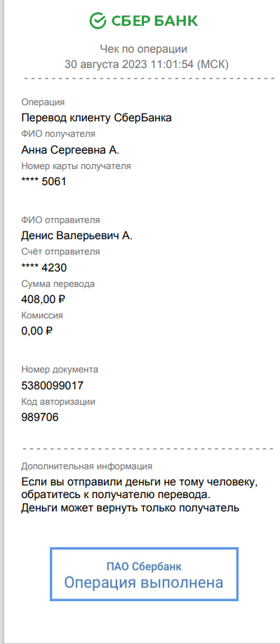Click the transfer amount 408,00 ₽
Image resolution: width=280 pixels, height=644 pixels.
point(43,300)
